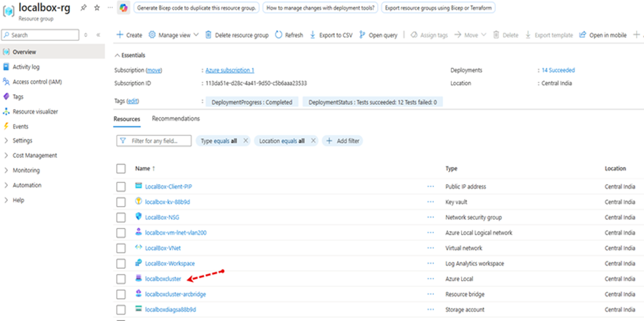Mark localbox-rg as favorite with star
644x321 pixels.
97,8
